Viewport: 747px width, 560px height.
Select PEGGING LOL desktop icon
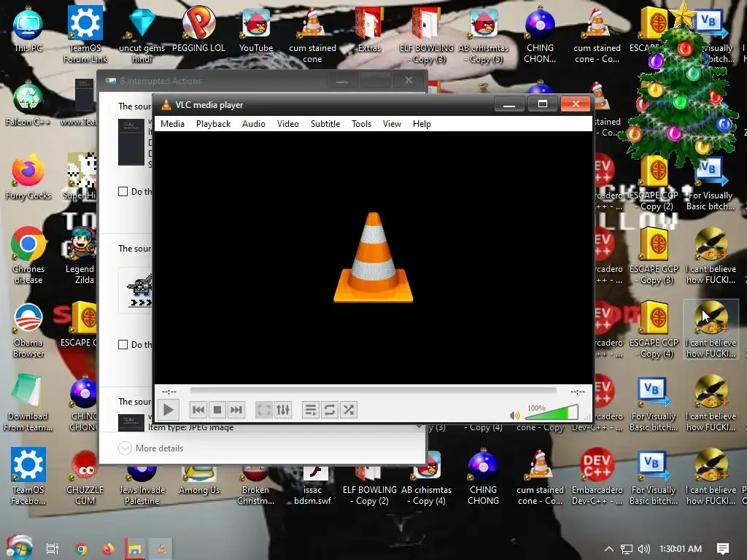pyautogui.click(x=198, y=28)
